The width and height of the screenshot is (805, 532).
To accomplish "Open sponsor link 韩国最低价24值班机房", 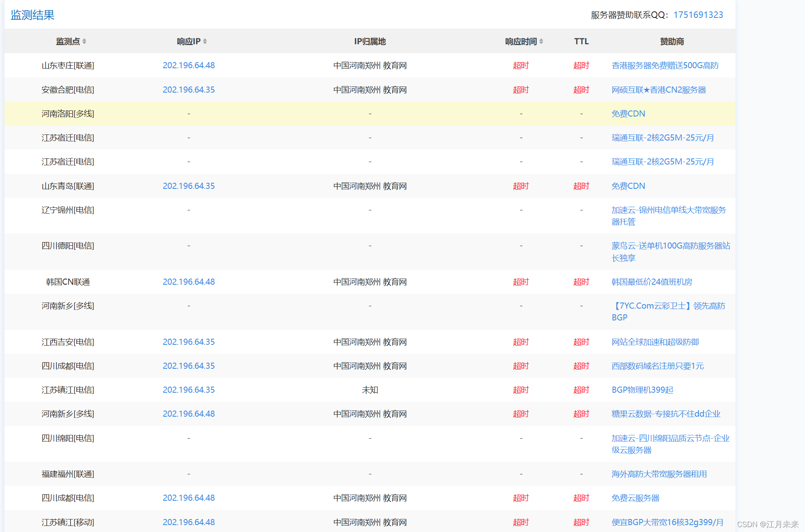I will point(652,282).
